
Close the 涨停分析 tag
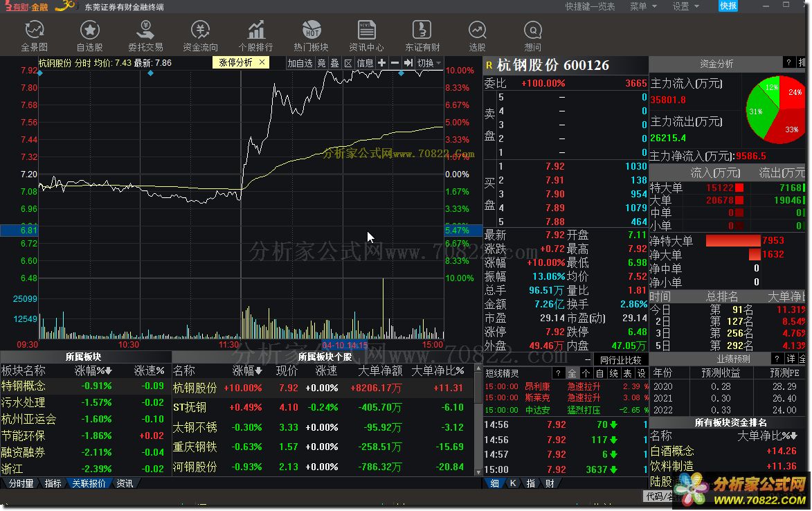point(262,62)
